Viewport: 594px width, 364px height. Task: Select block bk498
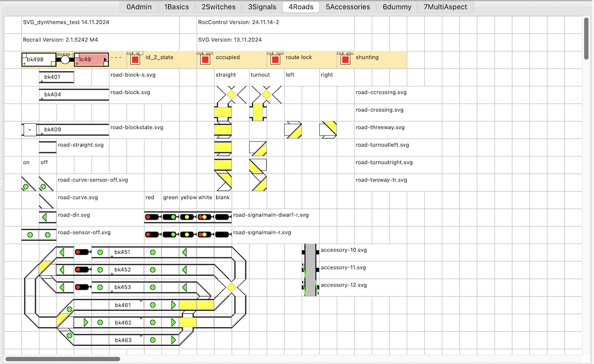[38, 60]
